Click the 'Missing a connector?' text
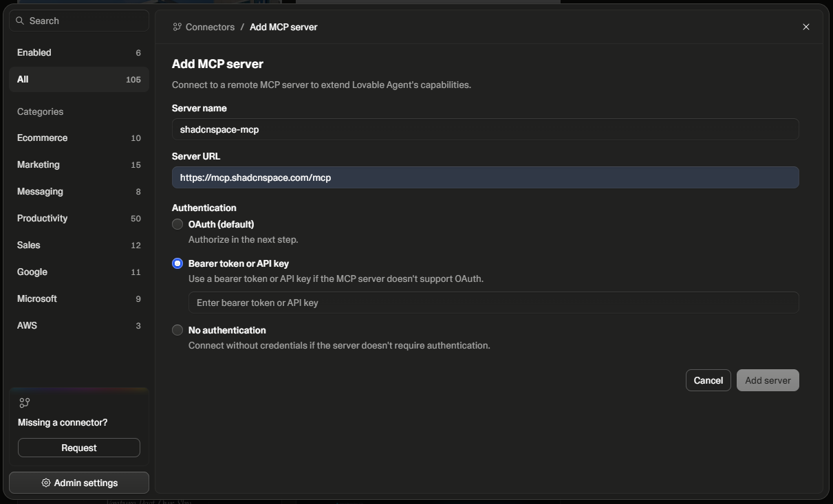The image size is (833, 504). [63, 422]
